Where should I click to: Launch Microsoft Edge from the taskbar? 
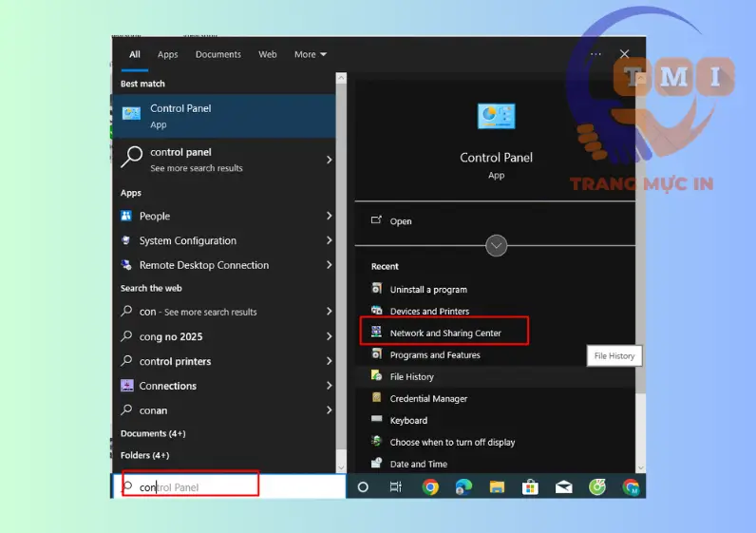click(x=463, y=487)
